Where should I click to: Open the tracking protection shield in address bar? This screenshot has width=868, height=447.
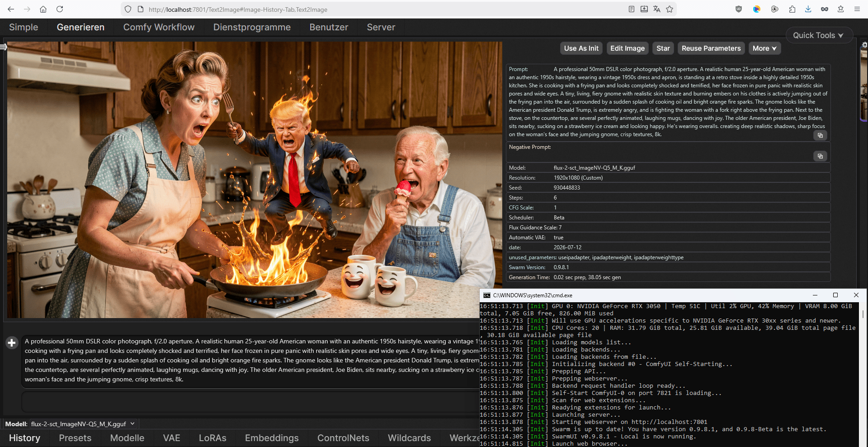128,9
